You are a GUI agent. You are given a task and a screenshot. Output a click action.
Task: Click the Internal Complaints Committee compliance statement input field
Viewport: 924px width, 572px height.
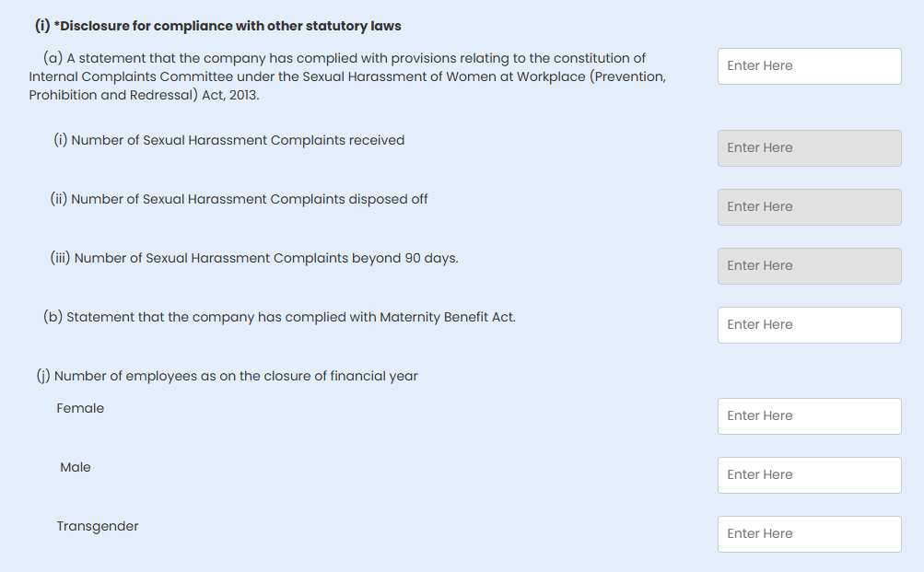pos(809,66)
